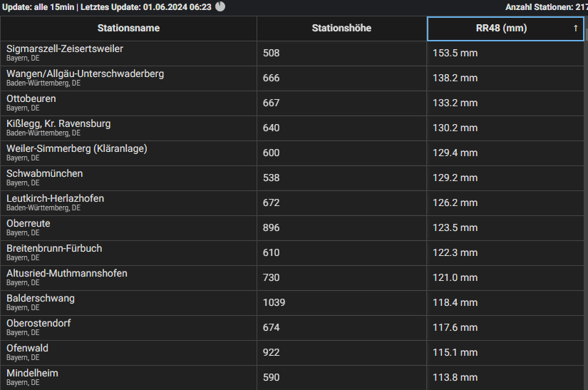Click station height 730 cell
The height and width of the screenshot is (390, 588).
tap(341, 277)
